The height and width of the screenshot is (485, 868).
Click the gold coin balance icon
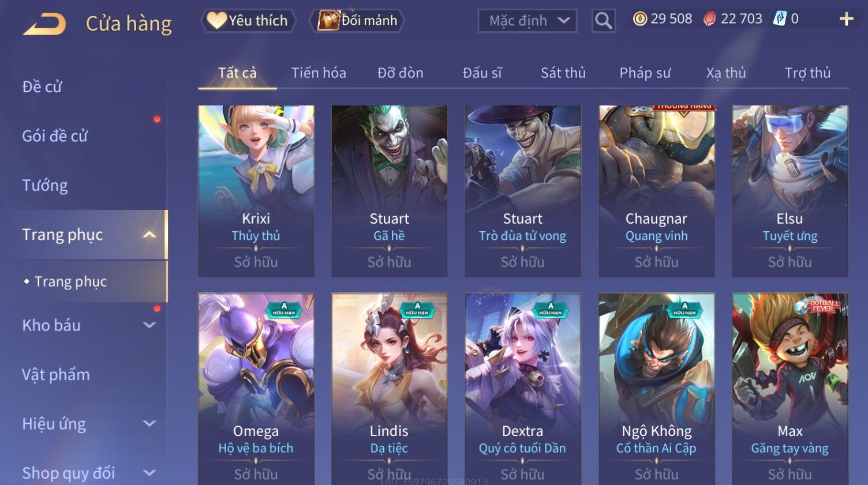[x=639, y=19]
